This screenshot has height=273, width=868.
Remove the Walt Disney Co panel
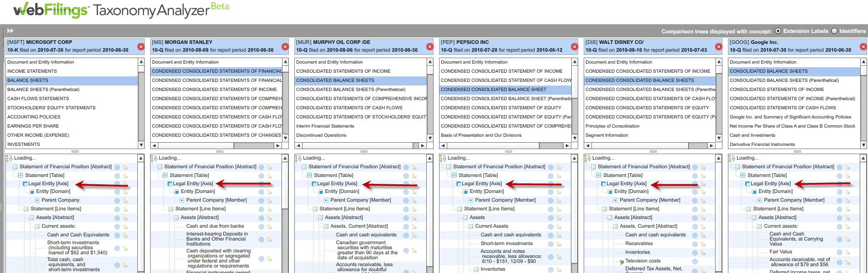(x=719, y=47)
